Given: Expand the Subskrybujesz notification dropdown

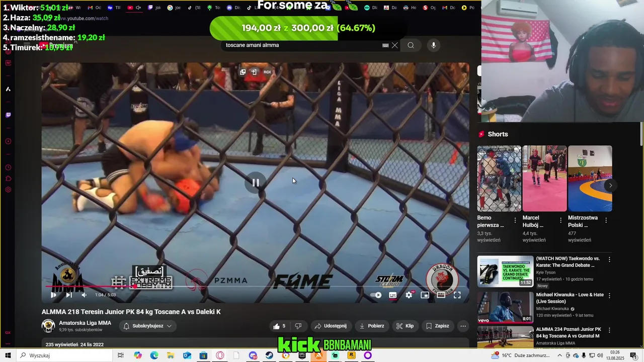Looking at the screenshot, I should pyautogui.click(x=148, y=326).
